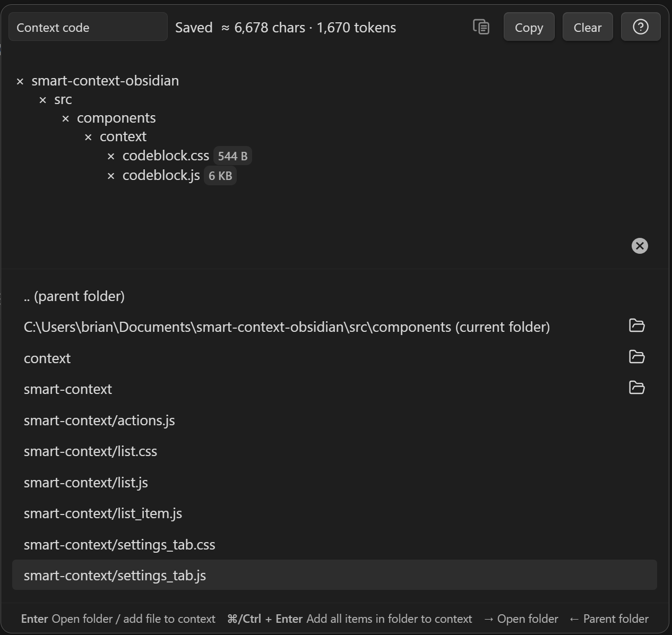The image size is (672, 635).
Task: Remove components folder with its ×
Action: pyautogui.click(x=66, y=118)
